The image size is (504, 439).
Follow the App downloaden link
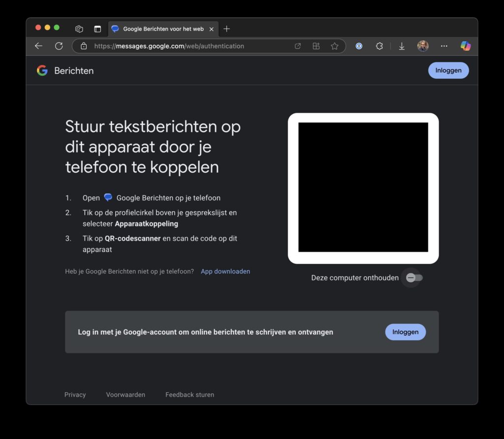point(225,271)
